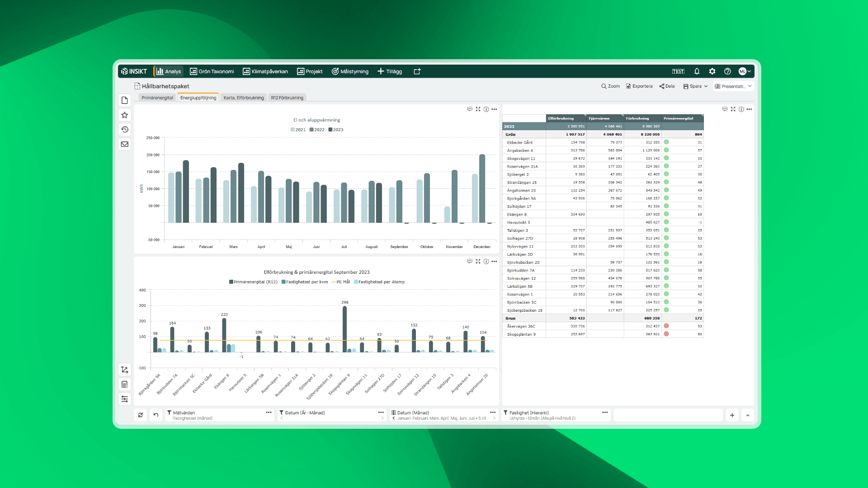This screenshot has width=868, height=488.
Task: Open comments on the table widget
Action: tap(725, 109)
